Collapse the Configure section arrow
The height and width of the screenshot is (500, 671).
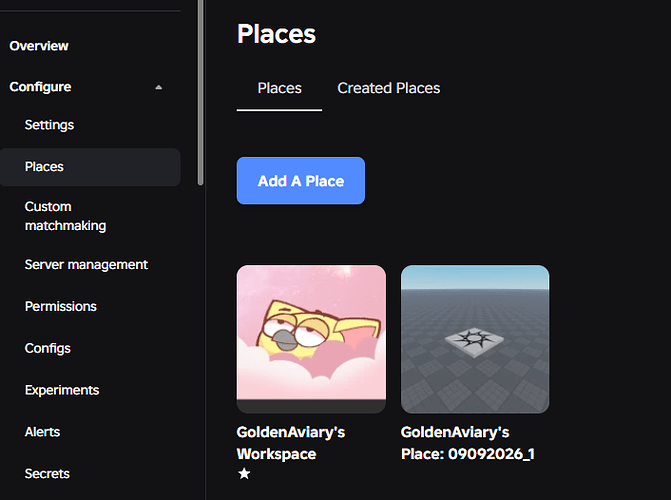pyautogui.click(x=159, y=87)
